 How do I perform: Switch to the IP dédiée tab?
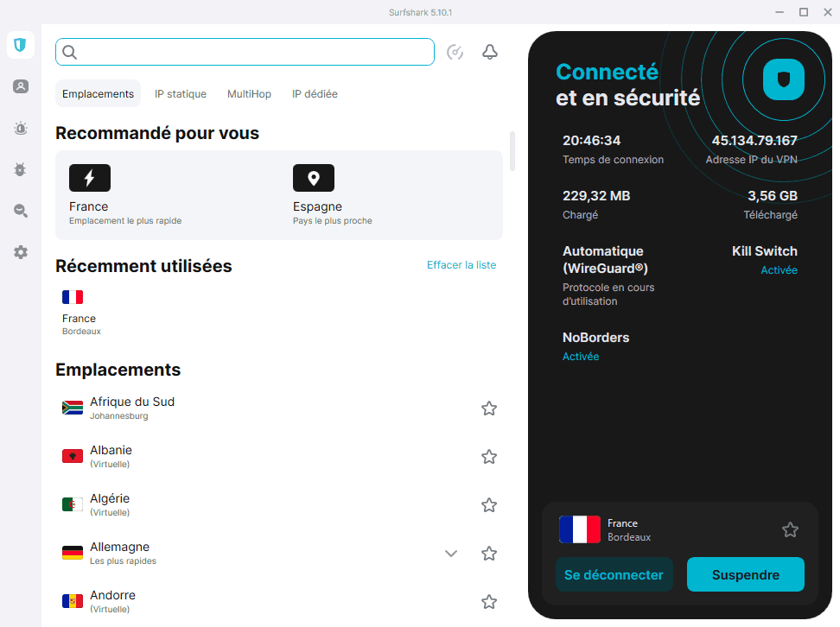(x=315, y=93)
